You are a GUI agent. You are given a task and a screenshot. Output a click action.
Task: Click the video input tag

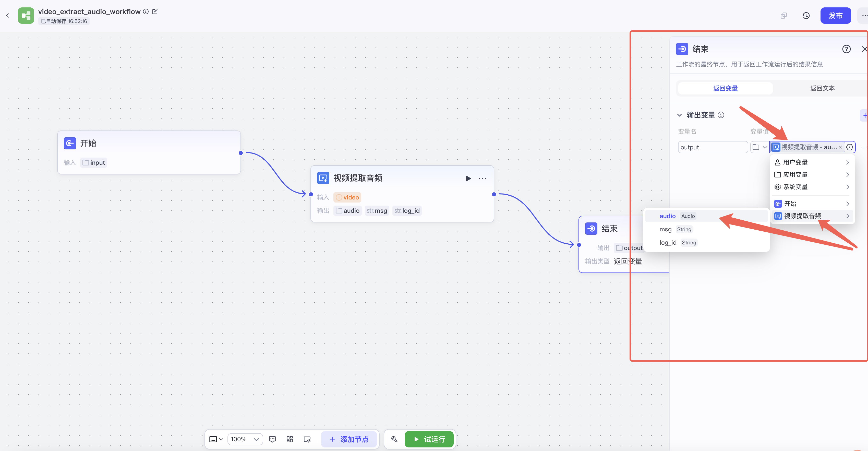click(x=347, y=197)
